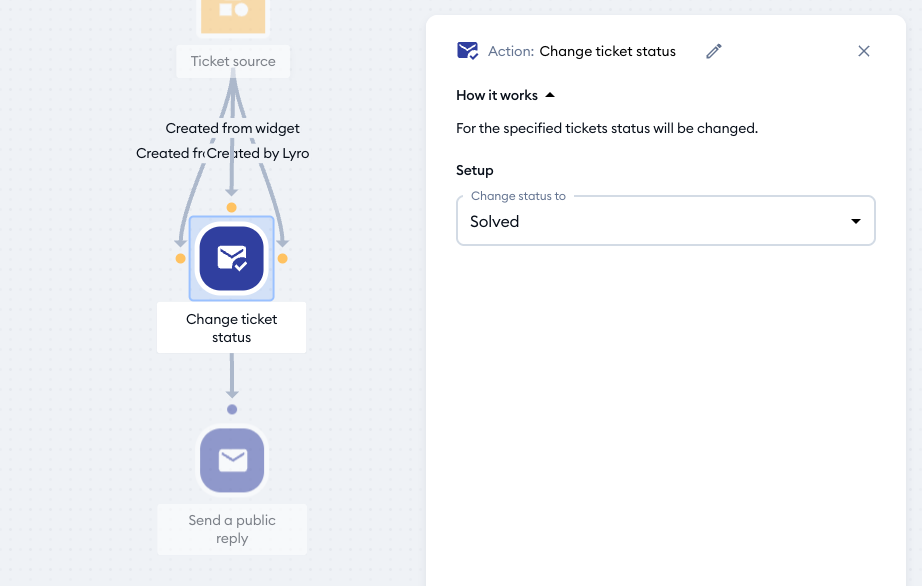Click the Setup section heading
The width and height of the screenshot is (922, 586).
(475, 170)
